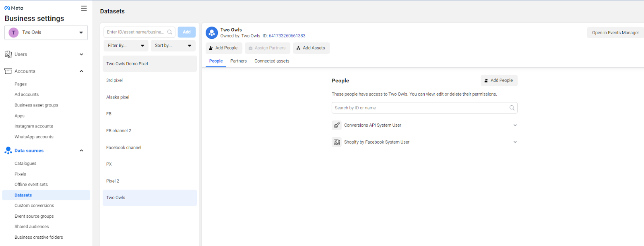Click the Data sources icon
644x246 pixels.
tap(8, 150)
